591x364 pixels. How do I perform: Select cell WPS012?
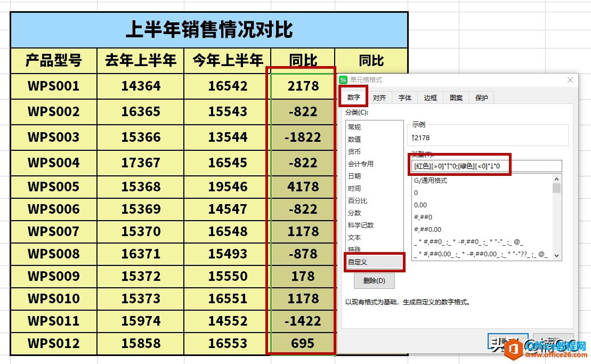point(54,344)
